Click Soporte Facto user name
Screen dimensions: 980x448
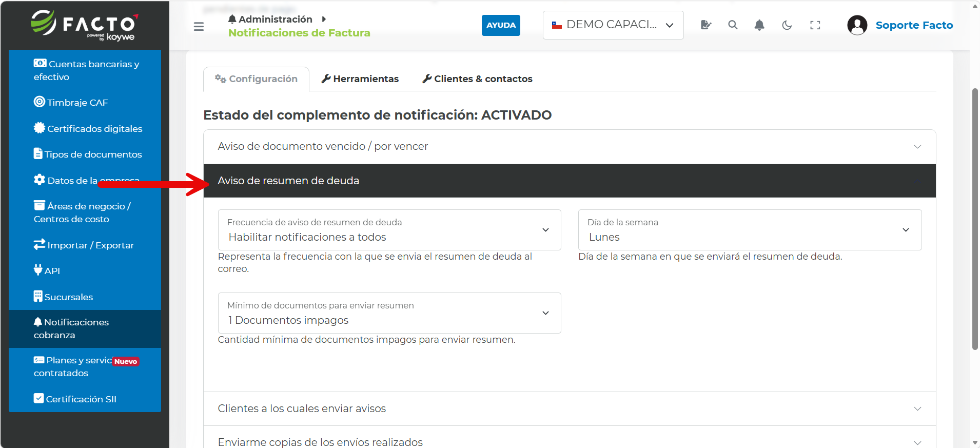[914, 25]
